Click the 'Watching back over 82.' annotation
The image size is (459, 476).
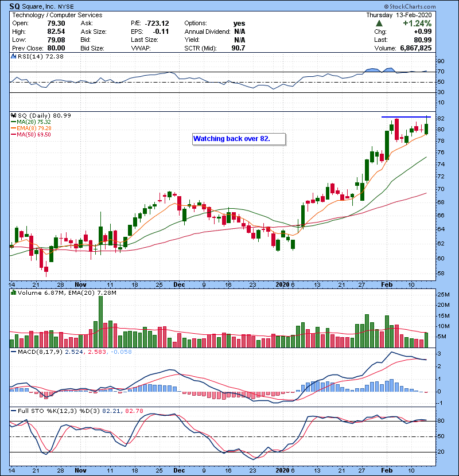pyautogui.click(x=239, y=139)
